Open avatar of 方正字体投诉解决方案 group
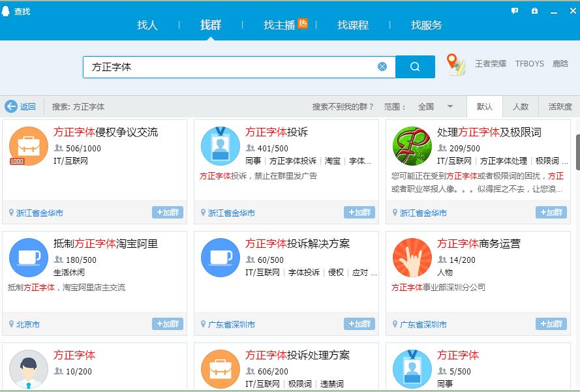Image resolution: width=580 pixels, height=392 pixels. point(221,258)
